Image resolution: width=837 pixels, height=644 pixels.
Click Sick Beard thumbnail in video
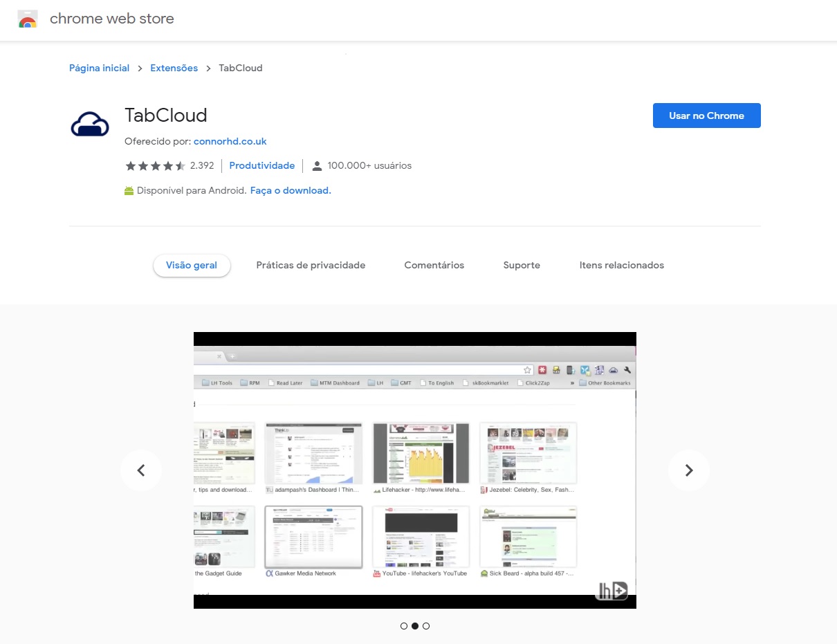(528, 537)
